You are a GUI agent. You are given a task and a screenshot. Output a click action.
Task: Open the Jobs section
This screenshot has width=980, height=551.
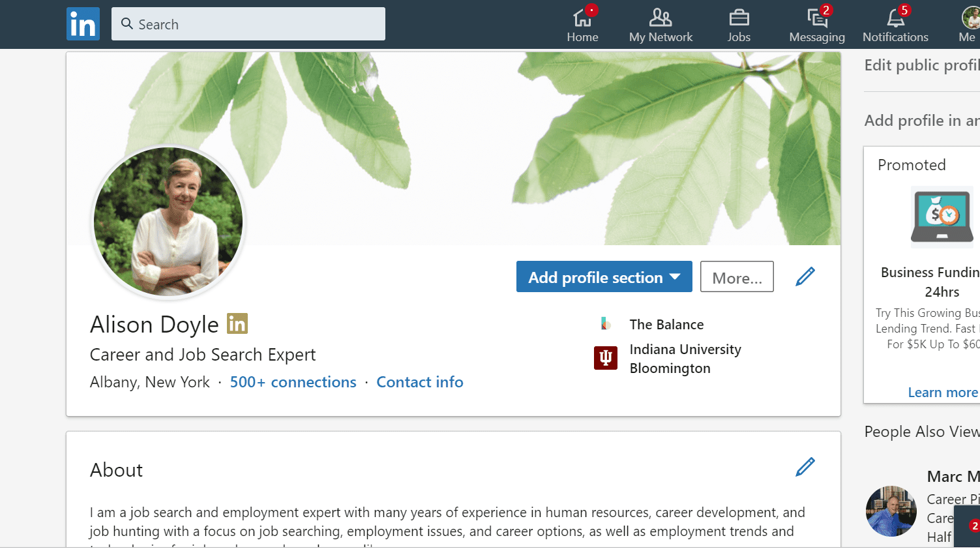coord(739,25)
